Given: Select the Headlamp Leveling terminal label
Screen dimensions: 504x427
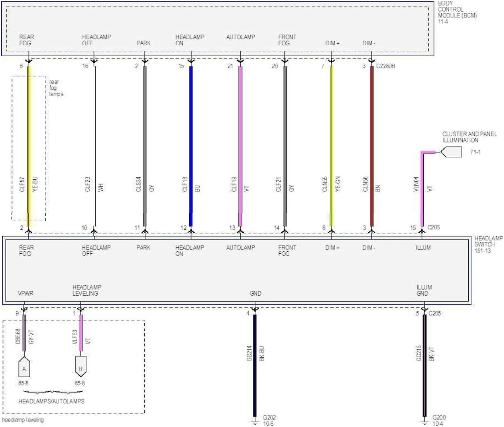Looking at the screenshot, I should point(87,290).
